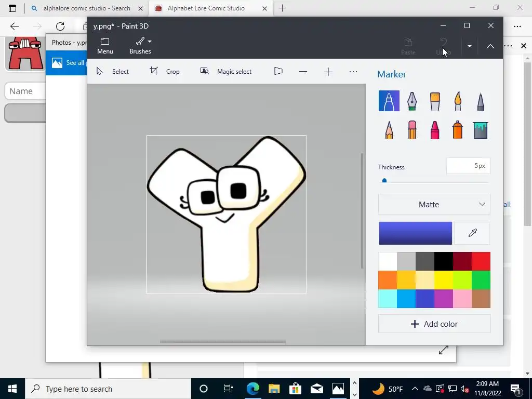The image size is (532, 399).
Task: Choose the brown color swatch
Action: point(481,299)
